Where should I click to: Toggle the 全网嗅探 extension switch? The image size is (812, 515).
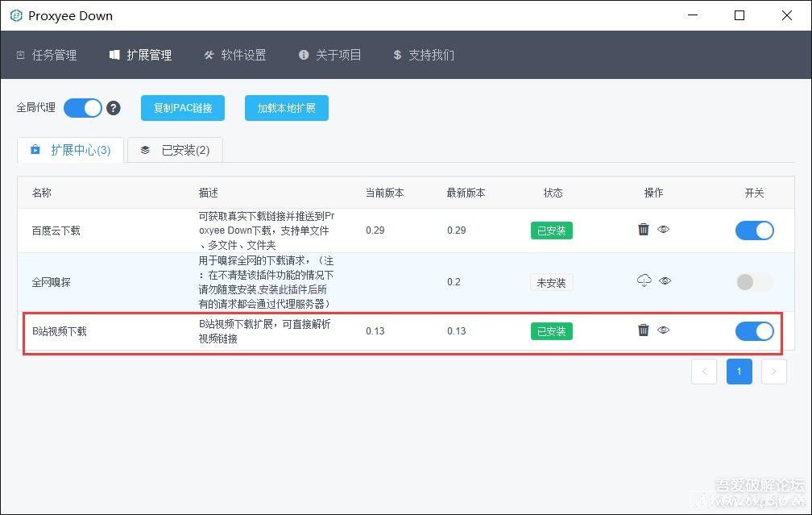pyautogui.click(x=754, y=282)
